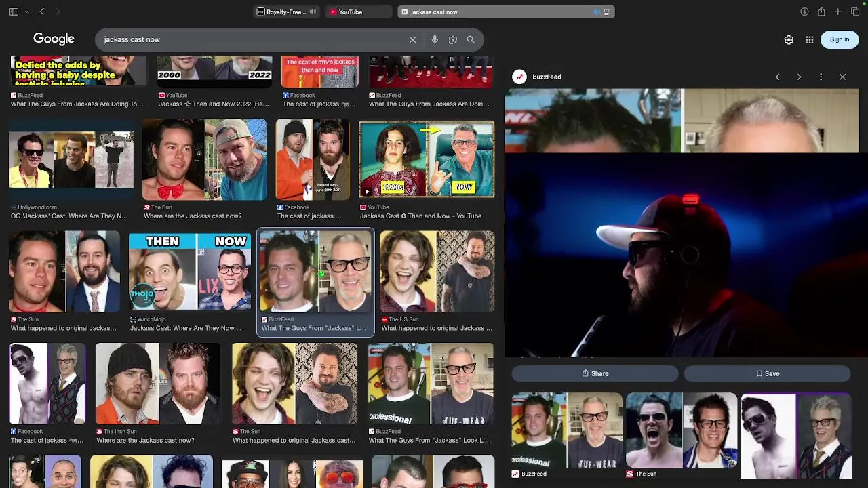868x488 pixels.
Task: Go to the previous image in the preview panel
Action: click(x=778, y=77)
